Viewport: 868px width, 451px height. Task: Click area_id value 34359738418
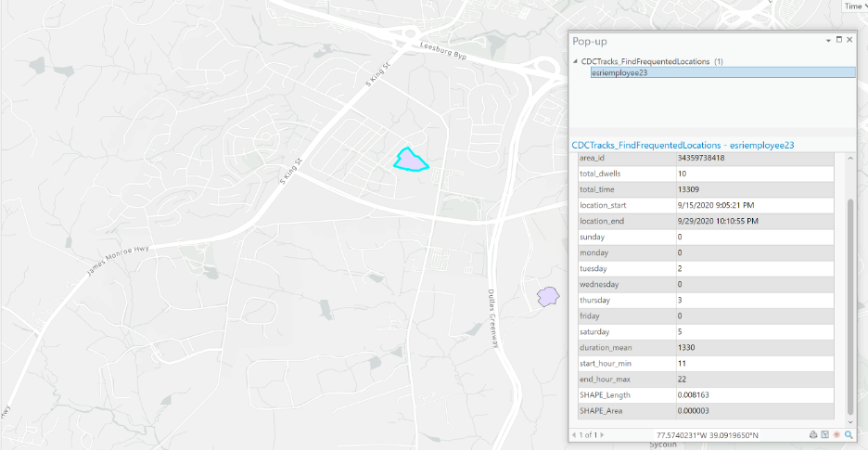(701, 158)
